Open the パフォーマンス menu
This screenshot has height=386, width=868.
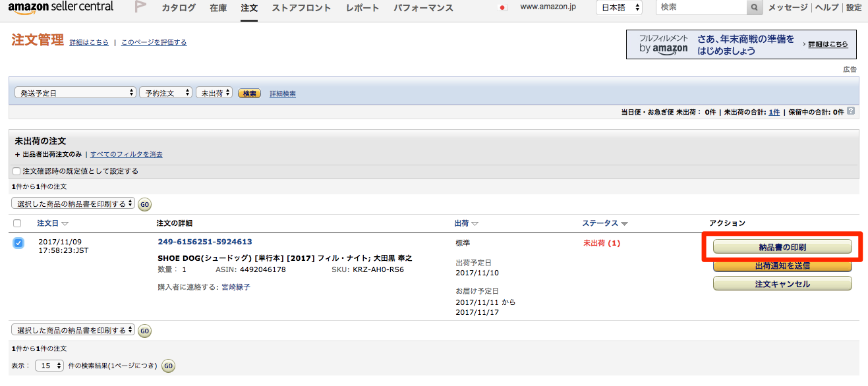(423, 8)
